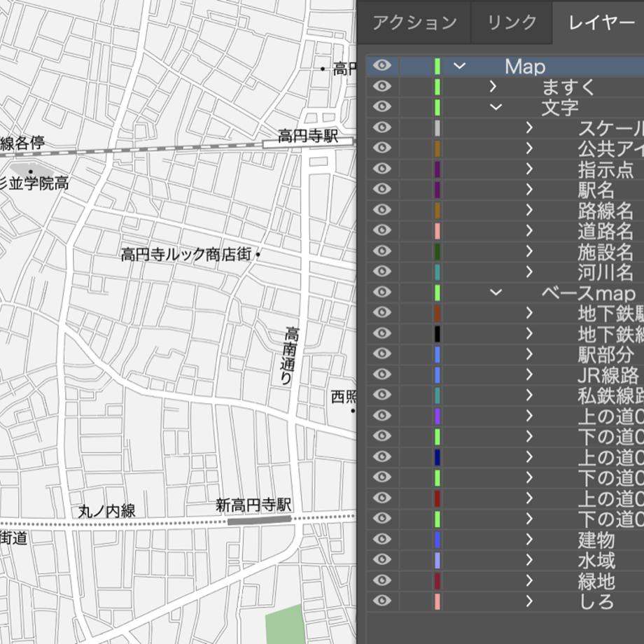The width and height of the screenshot is (644, 644).
Task: Switch to the リンク tab
Action: coord(512,22)
